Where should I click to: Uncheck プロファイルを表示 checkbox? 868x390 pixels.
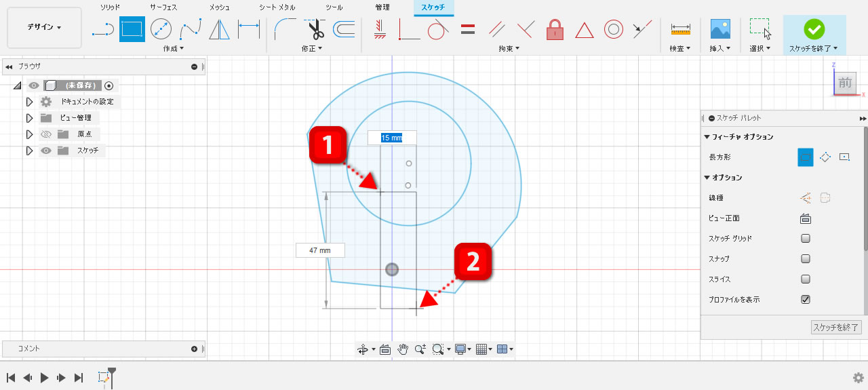806,300
